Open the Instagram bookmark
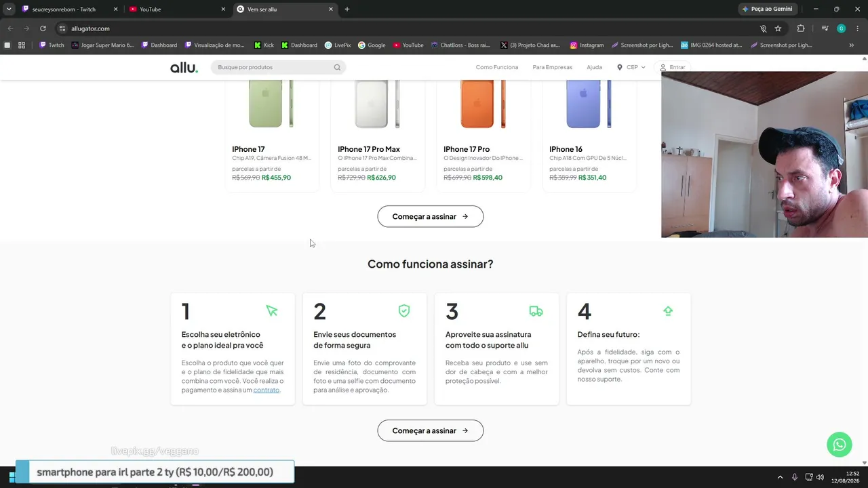The width and height of the screenshot is (868, 488). click(x=587, y=45)
